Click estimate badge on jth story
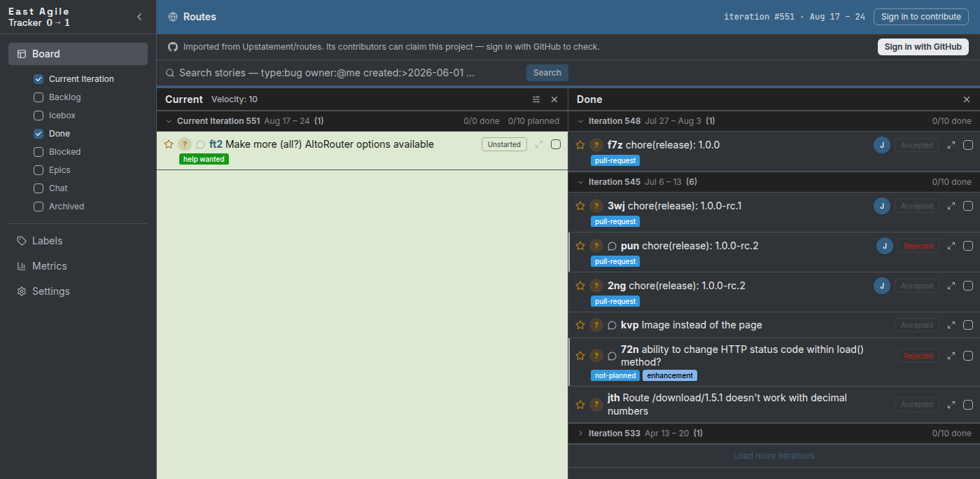The image size is (980, 479). [x=596, y=404]
